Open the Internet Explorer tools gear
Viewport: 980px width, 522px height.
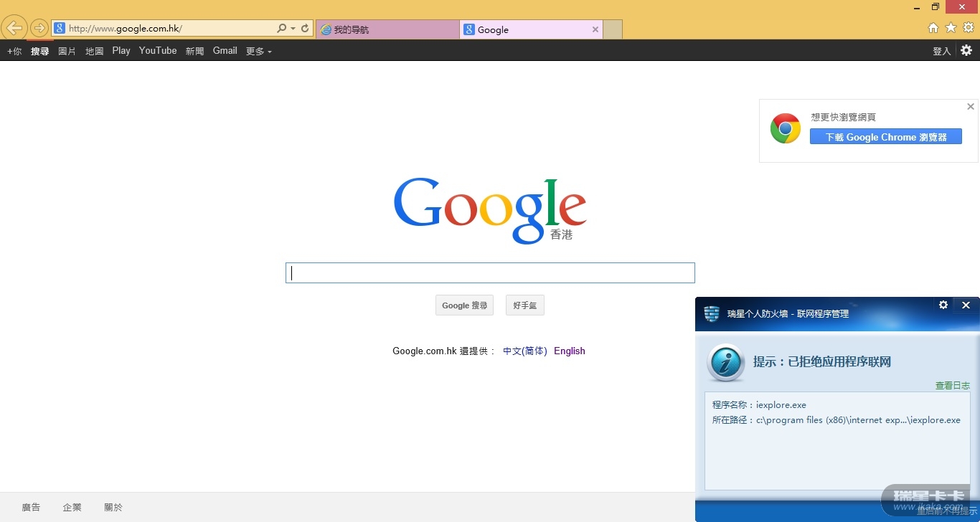[x=969, y=28]
